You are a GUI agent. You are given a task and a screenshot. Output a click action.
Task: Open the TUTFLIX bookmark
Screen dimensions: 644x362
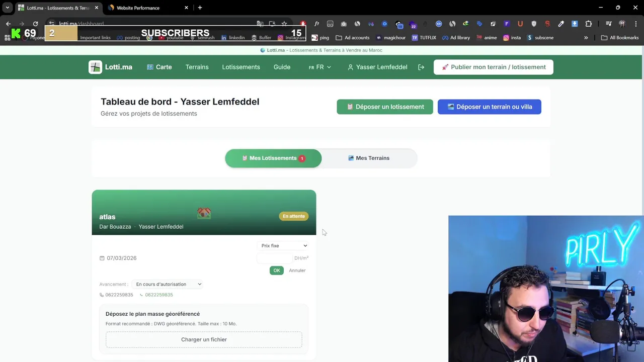click(424, 38)
